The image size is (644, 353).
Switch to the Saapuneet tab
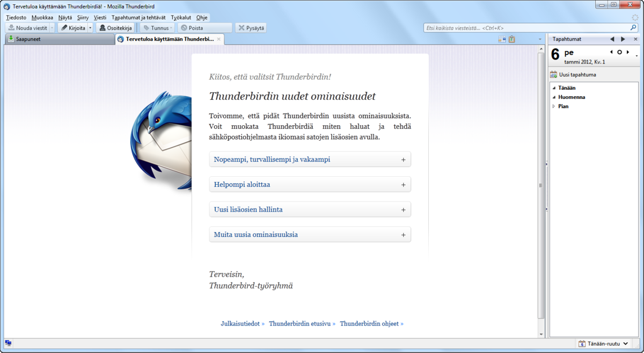pyautogui.click(x=59, y=39)
